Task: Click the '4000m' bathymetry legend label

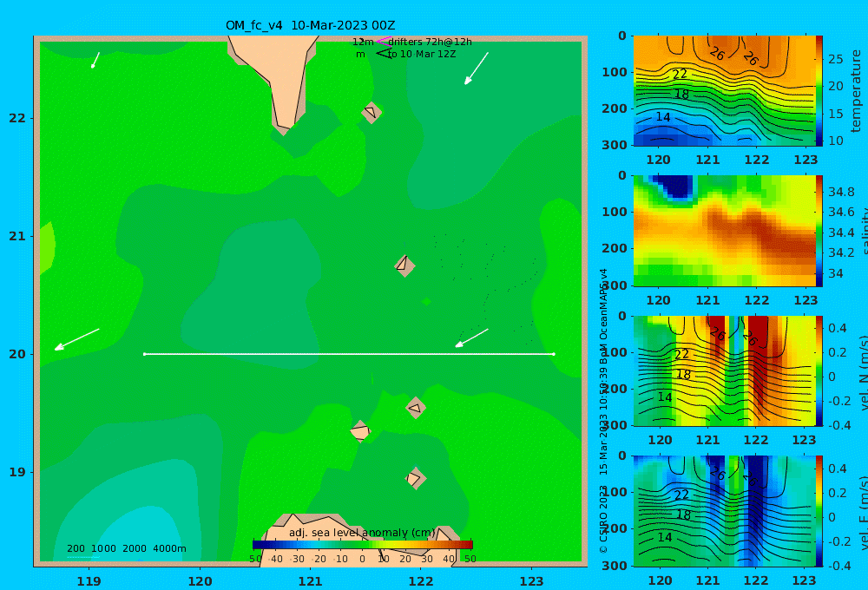Action: pos(169,548)
